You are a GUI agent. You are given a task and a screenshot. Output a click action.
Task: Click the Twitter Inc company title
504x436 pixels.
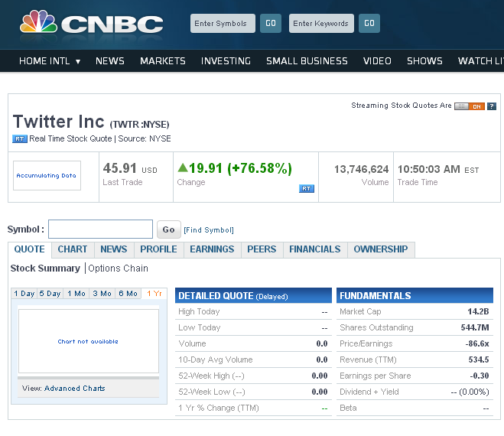tap(59, 122)
